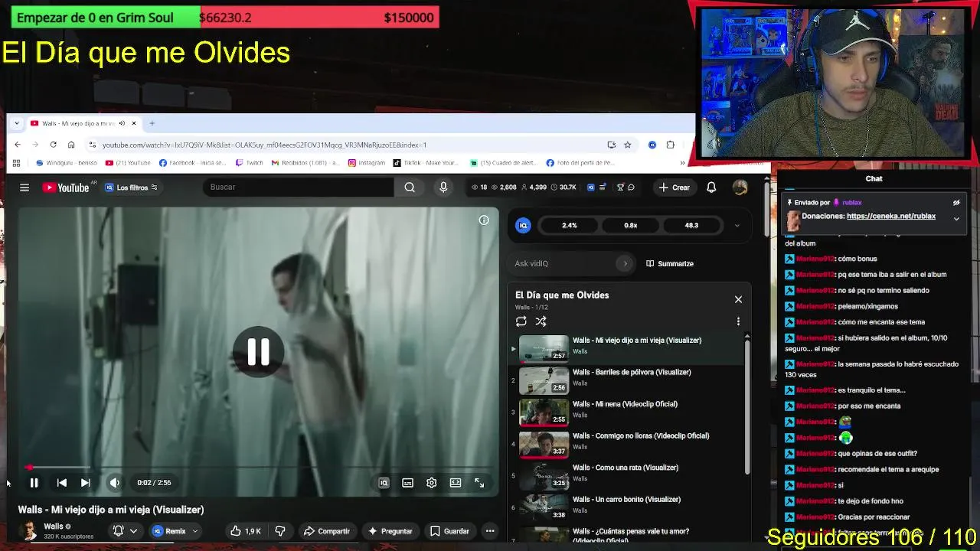Image resolution: width=980 pixels, height=551 pixels.
Task: Open the Chrome extensions puzzle icon
Action: coord(671,145)
